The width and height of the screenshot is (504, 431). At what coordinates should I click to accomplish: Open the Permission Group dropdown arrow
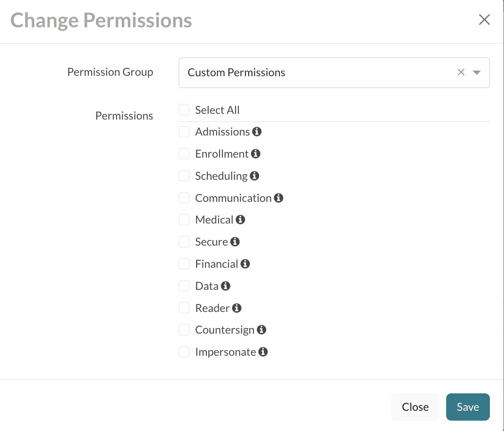pyautogui.click(x=477, y=72)
